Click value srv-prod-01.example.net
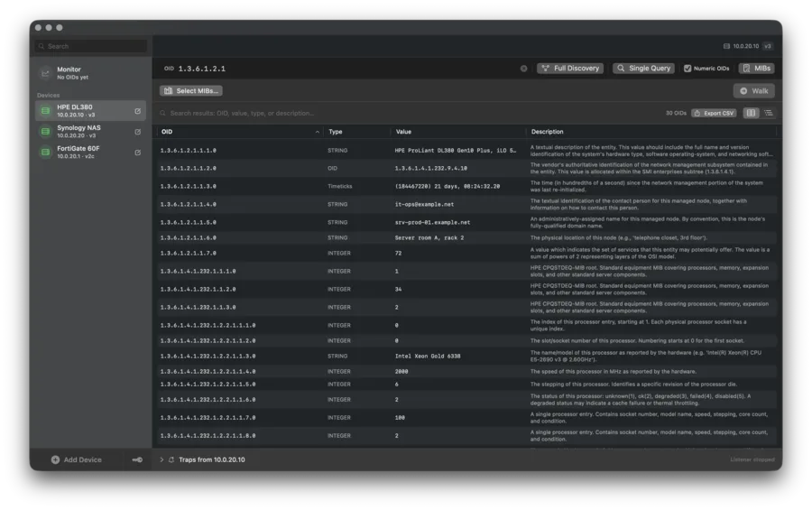The image size is (812, 510). pos(432,223)
